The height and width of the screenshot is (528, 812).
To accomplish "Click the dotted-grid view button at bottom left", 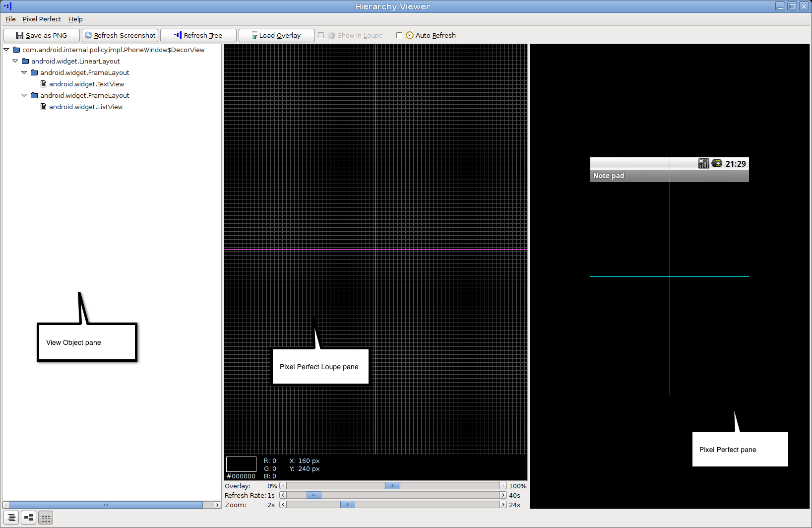I will click(46, 518).
